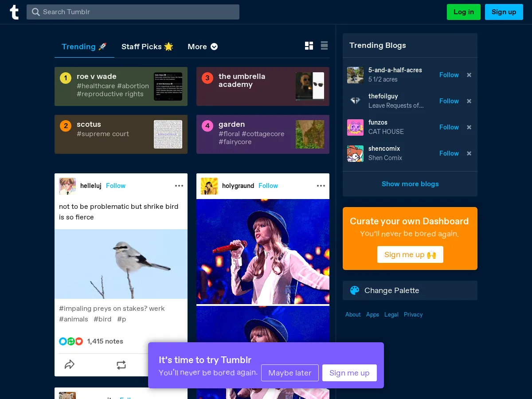Click the thefoilguy blog avatar
The height and width of the screenshot is (399, 532).
[x=355, y=101]
